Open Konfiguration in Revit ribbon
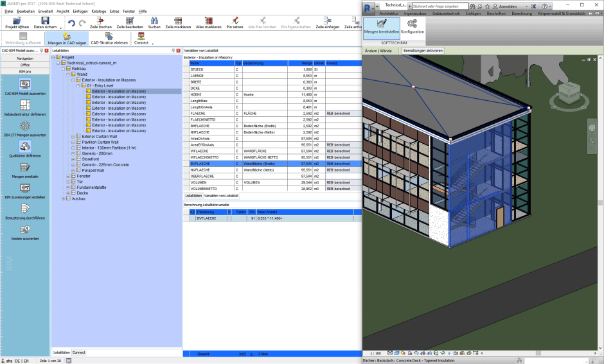Viewport: 604px width, 364px height. (x=412, y=26)
